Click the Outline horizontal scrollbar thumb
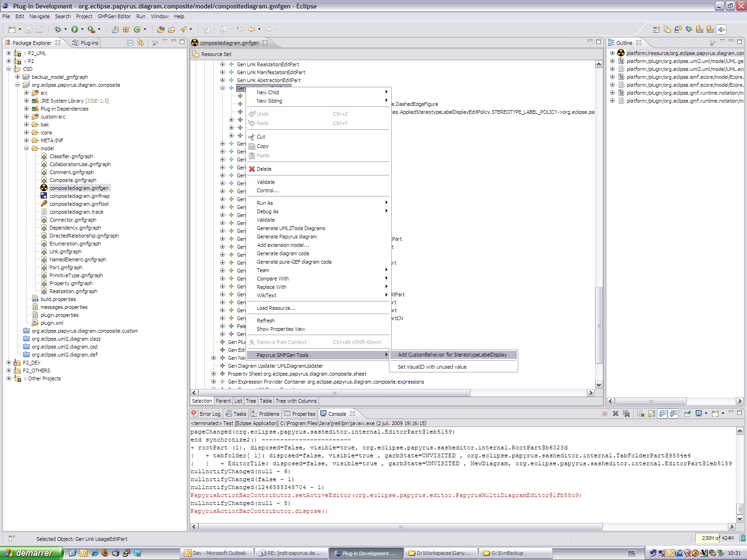The height and width of the screenshot is (560, 747). coord(651,401)
